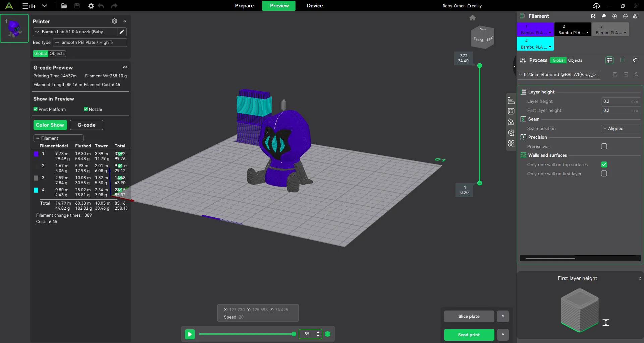
Task: Edit printer preset with pencil icon
Action: click(x=122, y=32)
